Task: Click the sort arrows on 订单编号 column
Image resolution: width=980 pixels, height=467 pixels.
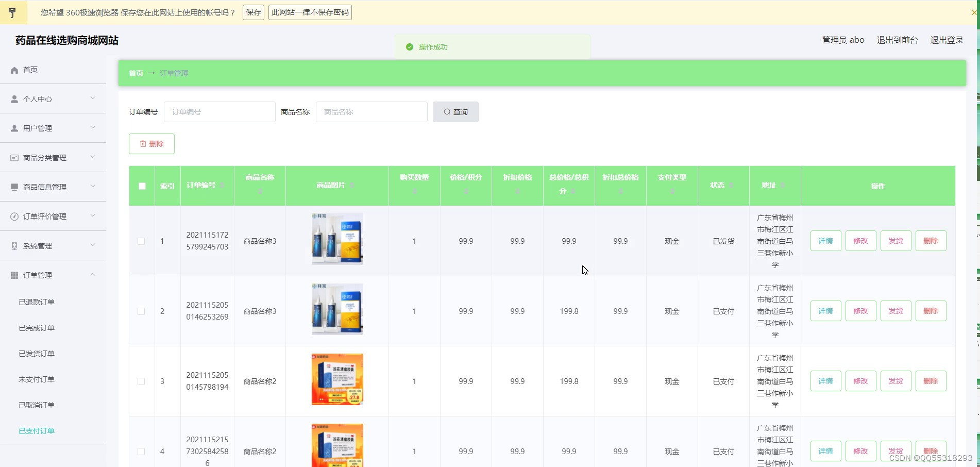Action: pos(222,185)
